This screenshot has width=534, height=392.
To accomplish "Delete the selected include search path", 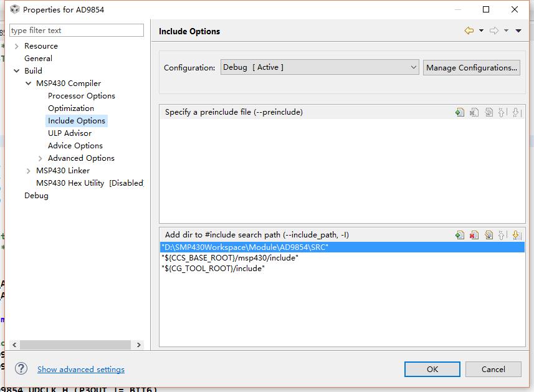I will pyautogui.click(x=474, y=235).
